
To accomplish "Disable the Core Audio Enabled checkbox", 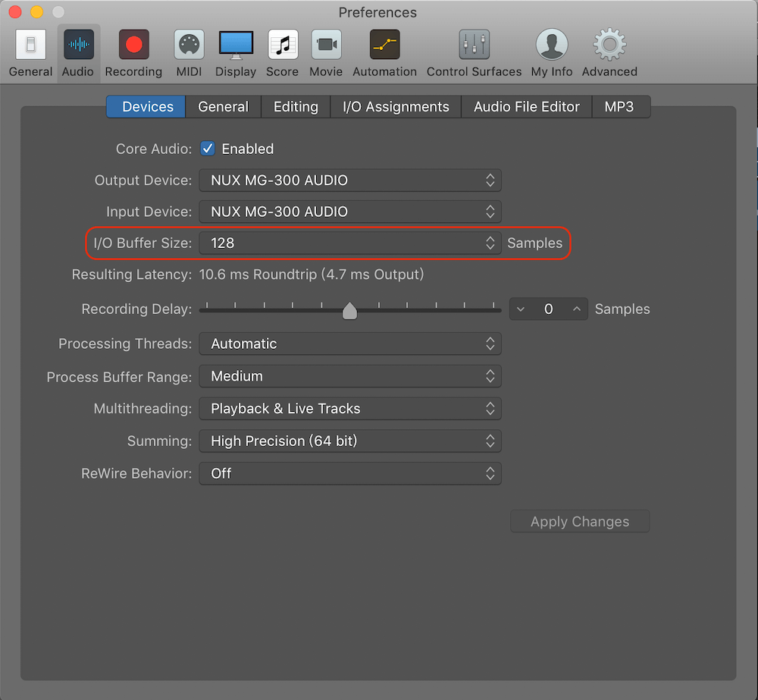I will coord(208,149).
